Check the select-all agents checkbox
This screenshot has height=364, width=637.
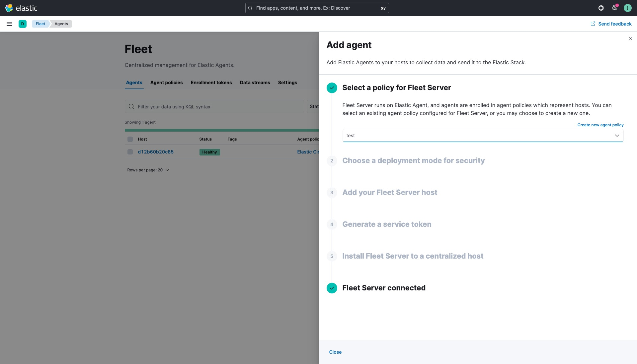tap(130, 139)
